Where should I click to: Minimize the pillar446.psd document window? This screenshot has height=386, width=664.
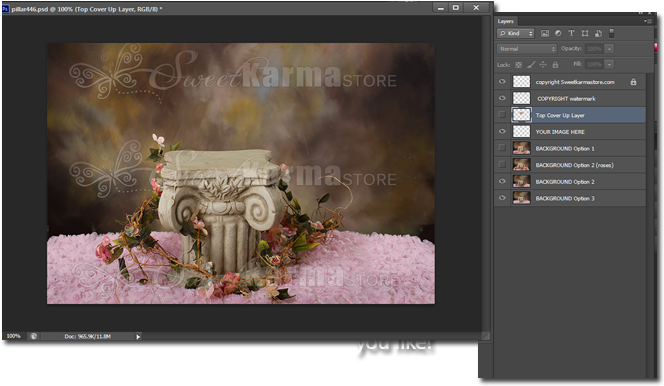(441, 8)
